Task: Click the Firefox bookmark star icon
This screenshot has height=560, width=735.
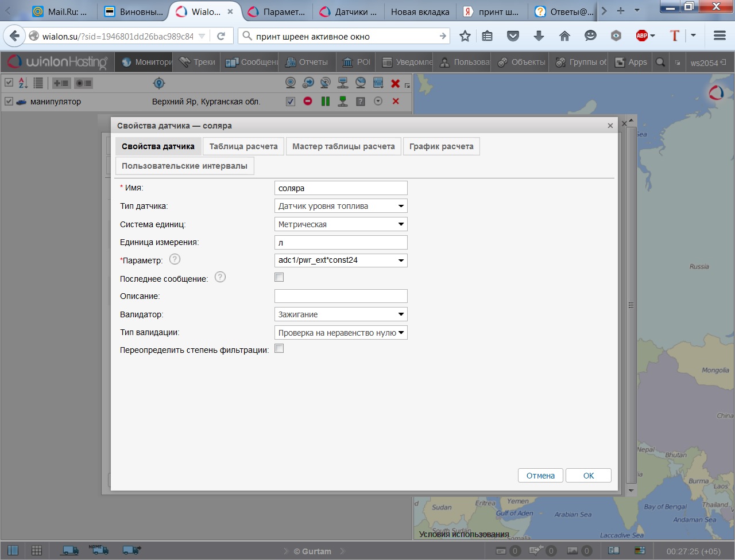Action: click(465, 36)
